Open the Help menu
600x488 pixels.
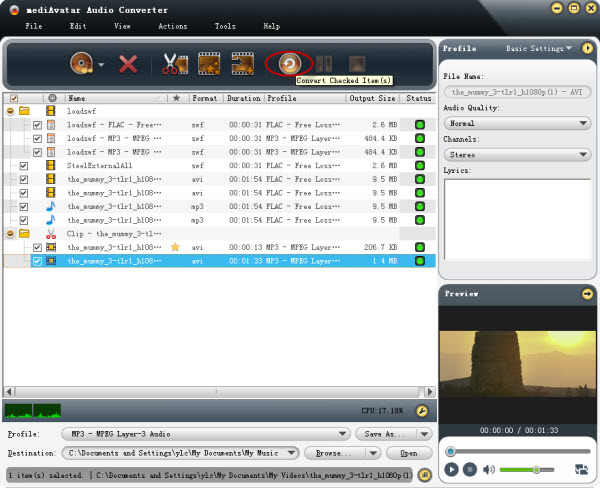(x=272, y=26)
